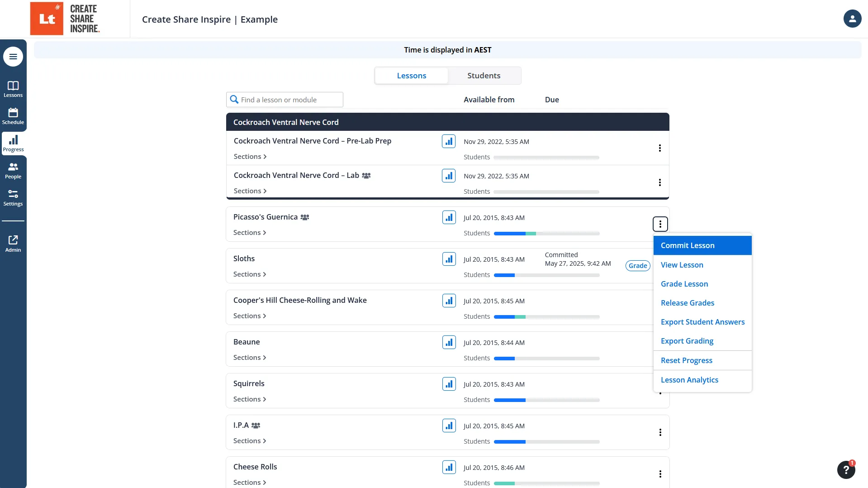Choose Export Grading from the menu
The width and height of the screenshot is (868, 488).
point(702,341)
